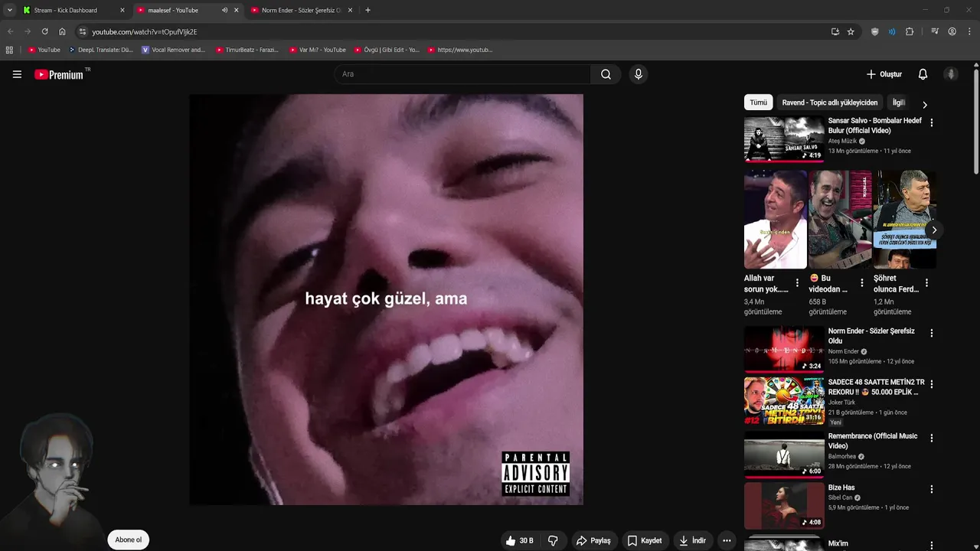The height and width of the screenshot is (551, 980).
Task: View site information icon in address bar
Action: (83, 31)
